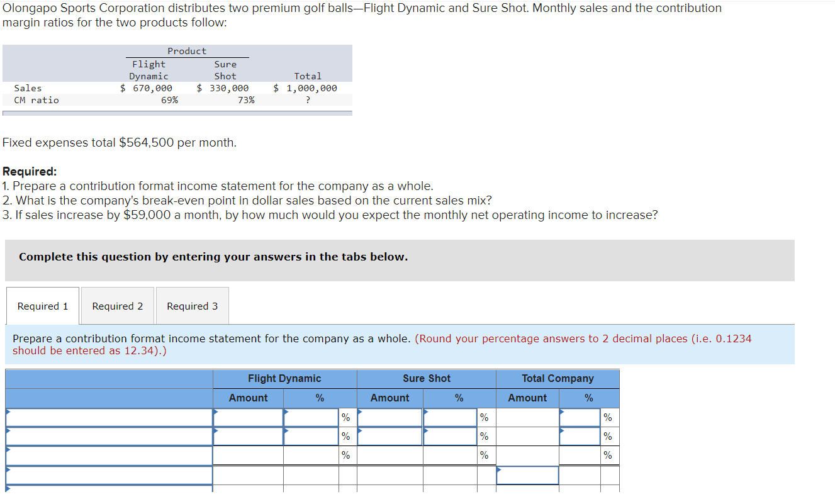Screen dimensions: 835x504
Task: Click the question mark under Total
Action: click(308, 100)
